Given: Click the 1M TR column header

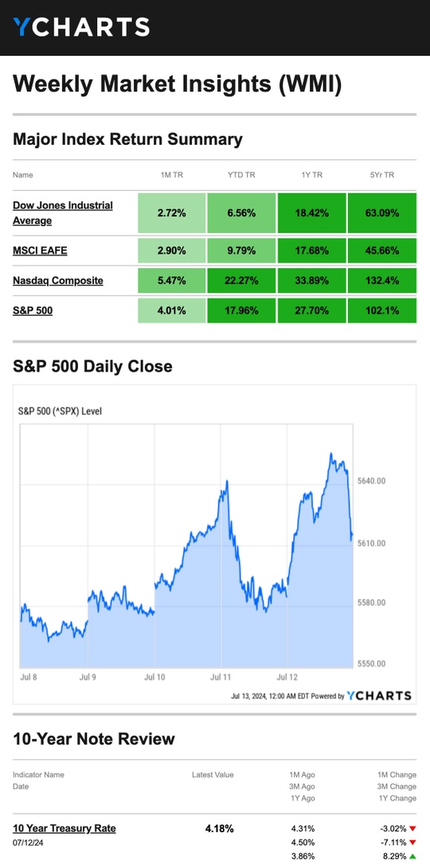Looking at the screenshot, I should point(172,175).
